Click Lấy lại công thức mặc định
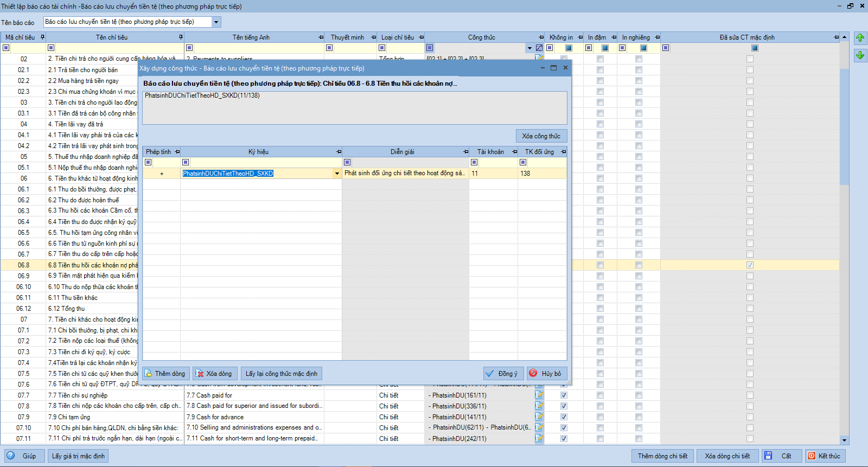Image resolution: width=868 pixels, height=467 pixels. pos(282,374)
